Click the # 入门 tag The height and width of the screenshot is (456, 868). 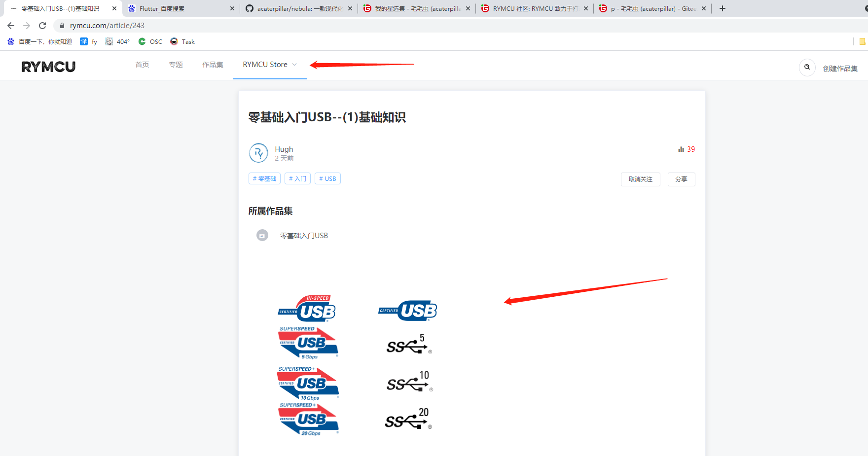click(297, 178)
